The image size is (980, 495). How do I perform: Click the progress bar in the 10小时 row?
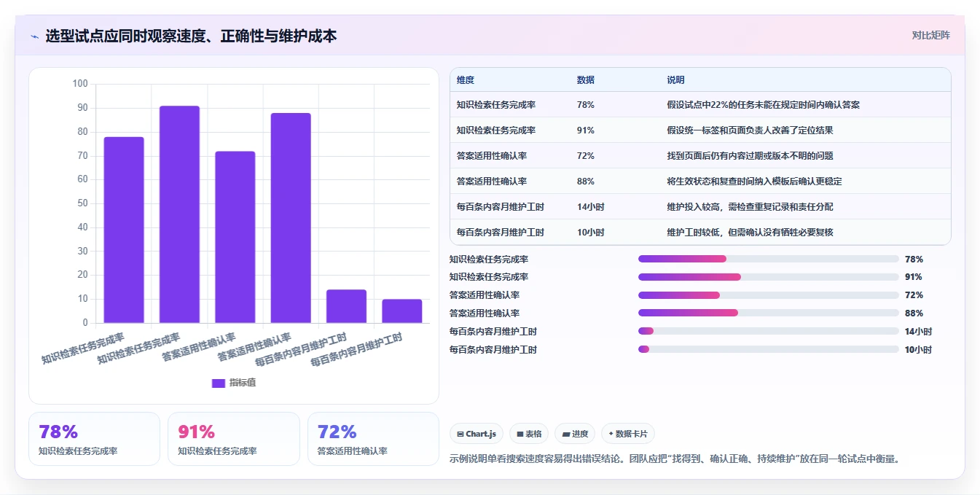(769, 349)
